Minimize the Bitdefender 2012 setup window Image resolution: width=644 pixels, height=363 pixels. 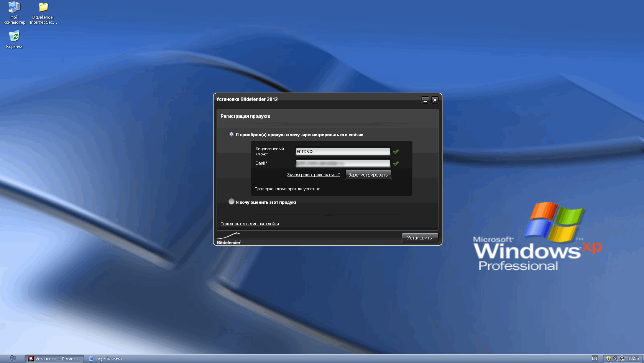(x=425, y=100)
